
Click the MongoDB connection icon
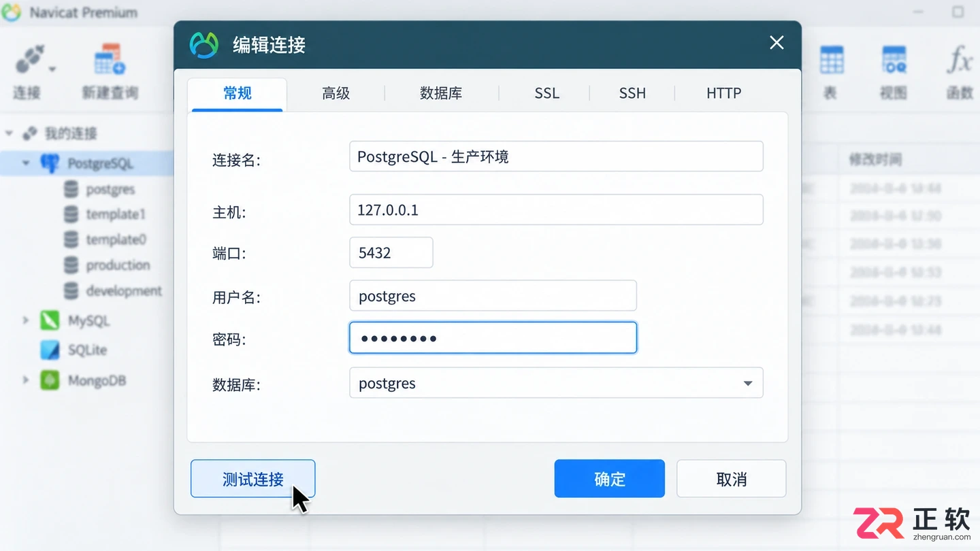click(50, 380)
